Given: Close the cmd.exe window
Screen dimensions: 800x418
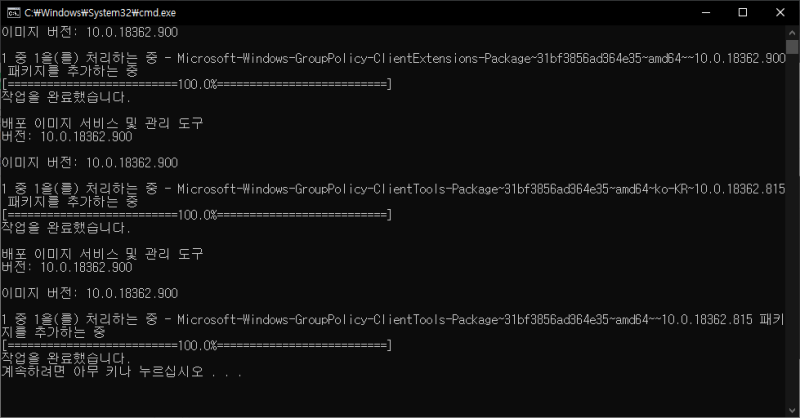Looking at the screenshot, I should [x=780, y=12].
